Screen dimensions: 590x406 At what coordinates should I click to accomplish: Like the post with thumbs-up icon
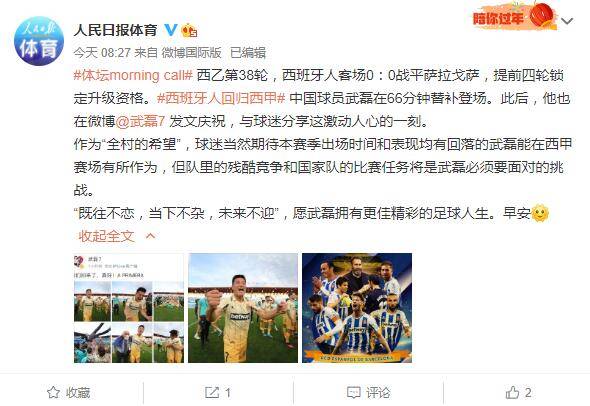[512, 392]
